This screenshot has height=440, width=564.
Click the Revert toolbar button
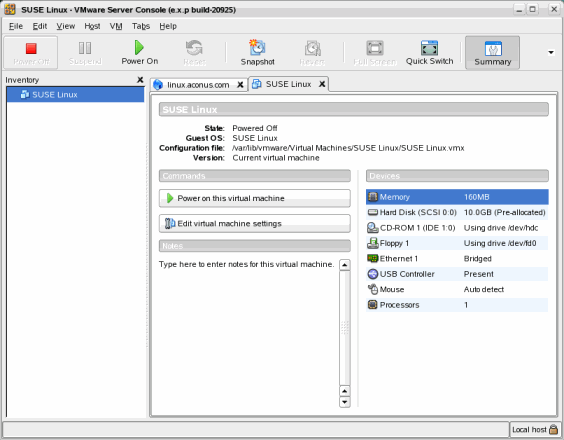click(312, 53)
